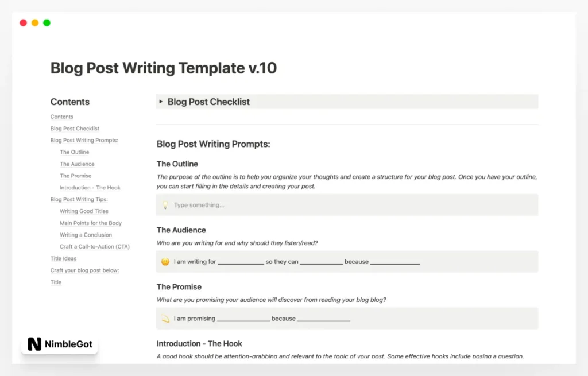Jump to Title Ideas contents link

[x=63, y=258]
